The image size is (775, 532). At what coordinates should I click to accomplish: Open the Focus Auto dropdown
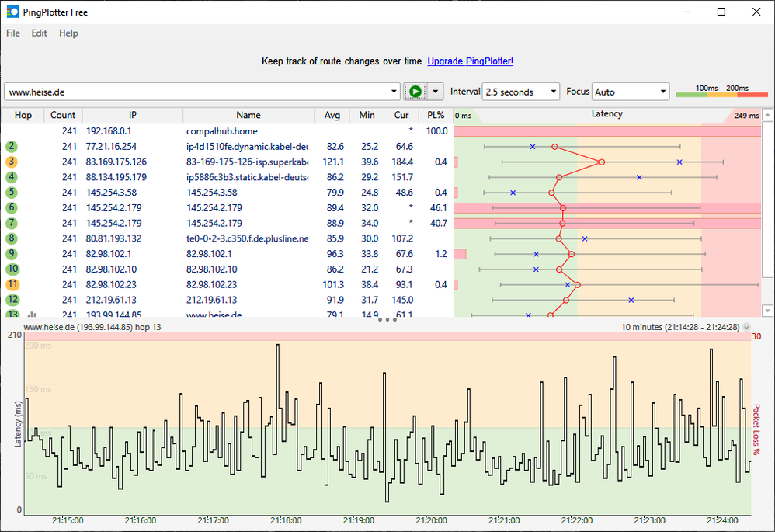(x=631, y=92)
